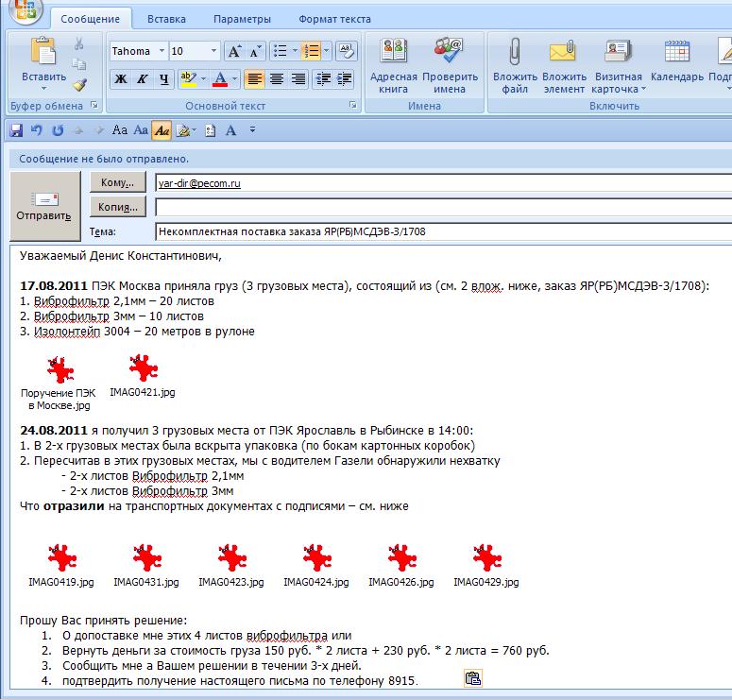Click the Attach Item envelope icon
The height and width of the screenshot is (700, 732).
click(x=563, y=52)
